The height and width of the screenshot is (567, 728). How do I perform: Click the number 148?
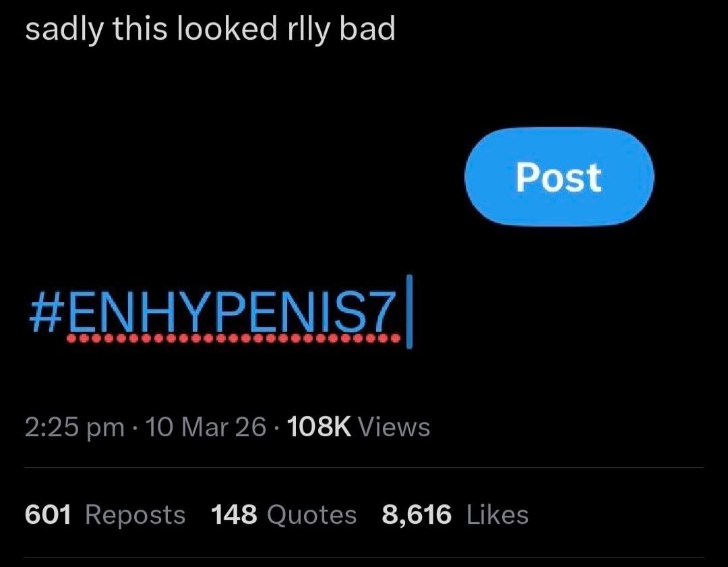(234, 515)
